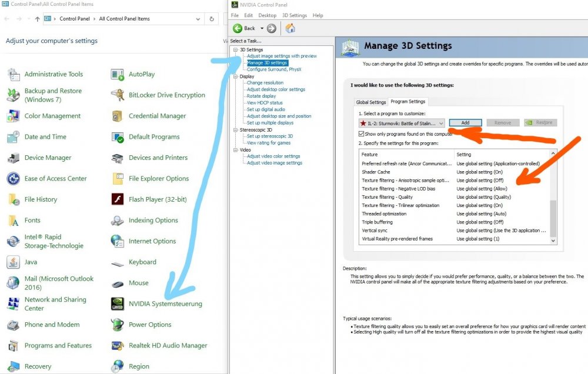This screenshot has width=588, height=374.
Task: Open File History icon
Action: [x=14, y=199]
